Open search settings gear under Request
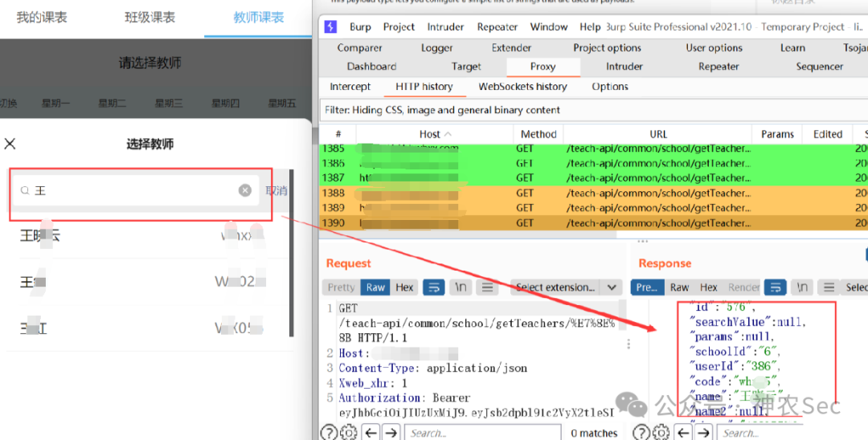Screen dimensions: 868x440 coord(349,432)
